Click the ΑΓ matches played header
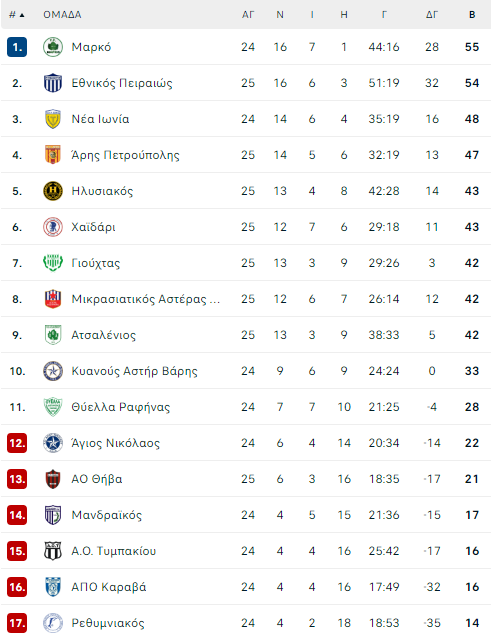491x638 pixels. tap(248, 15)
